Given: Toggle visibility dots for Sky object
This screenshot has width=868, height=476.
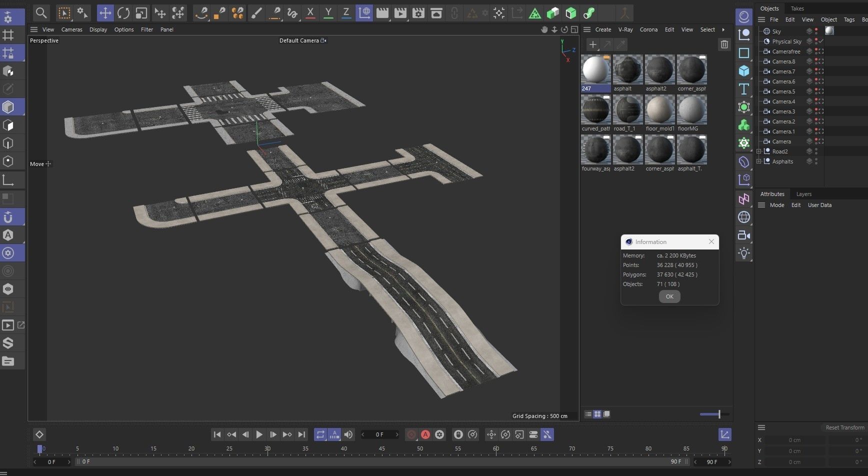Looking at the screenshot, I should [816, 31].
